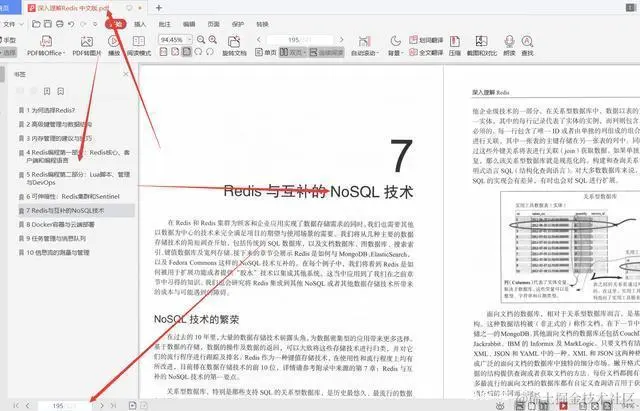The image size is (640, 411).
Task: Click the rotate counterclockwise icon below zoom
Action: [x=198, y=52]
